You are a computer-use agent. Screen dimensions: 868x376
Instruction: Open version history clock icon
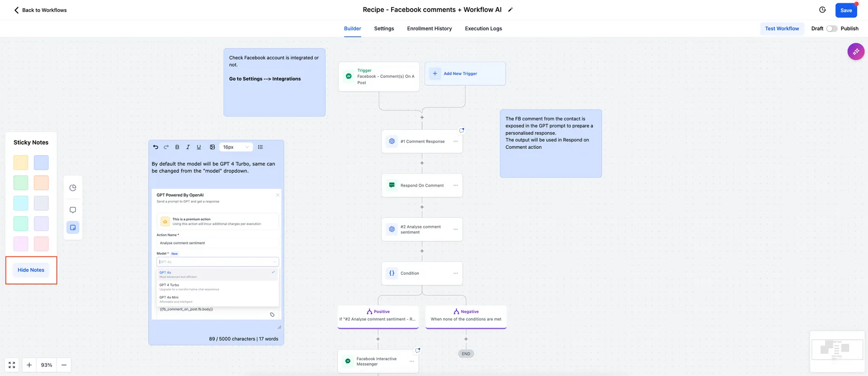tap(822, 10)
